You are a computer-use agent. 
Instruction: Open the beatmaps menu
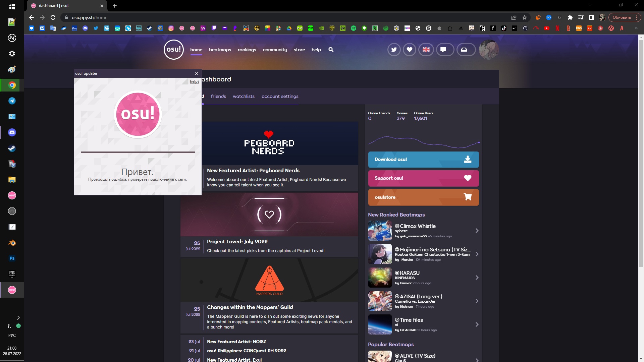[x=220, y=50]
